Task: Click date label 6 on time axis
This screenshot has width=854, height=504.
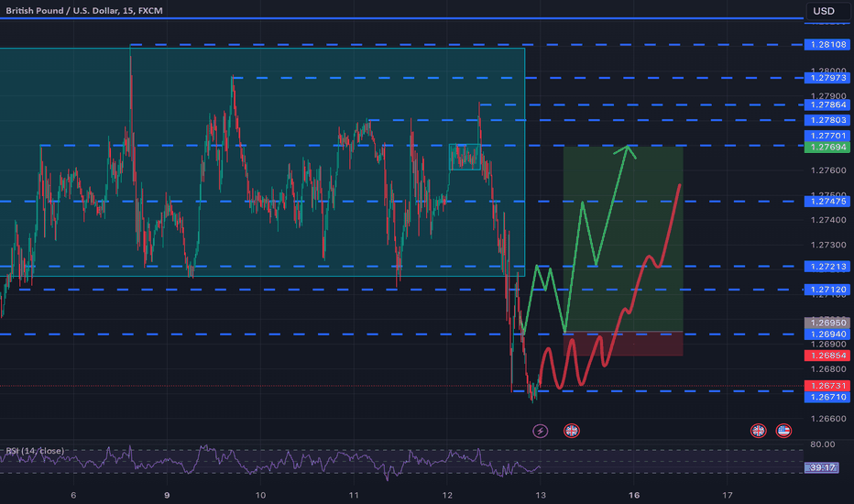Action: click(x=73, y=495)
